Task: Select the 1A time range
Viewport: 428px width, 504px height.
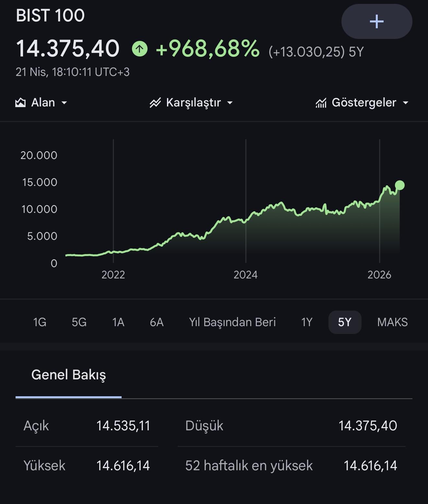Action: click(x=118, y=322)
